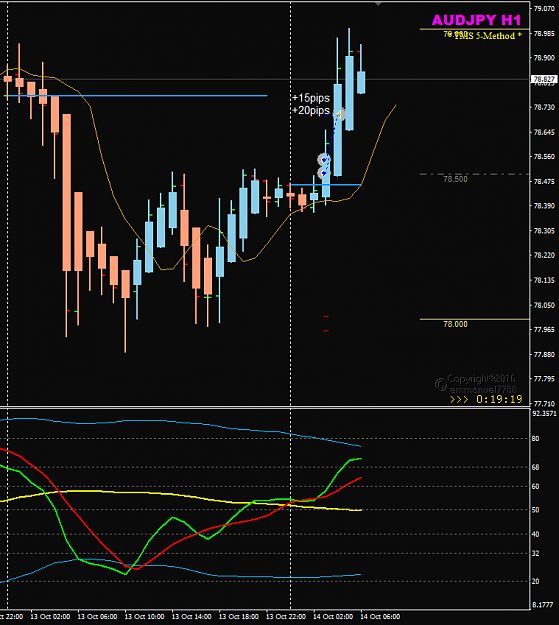Click 78.730 on the price scale
Image resolution: width=559 pixels, height=625 pixels.
(x=544, y=107)
